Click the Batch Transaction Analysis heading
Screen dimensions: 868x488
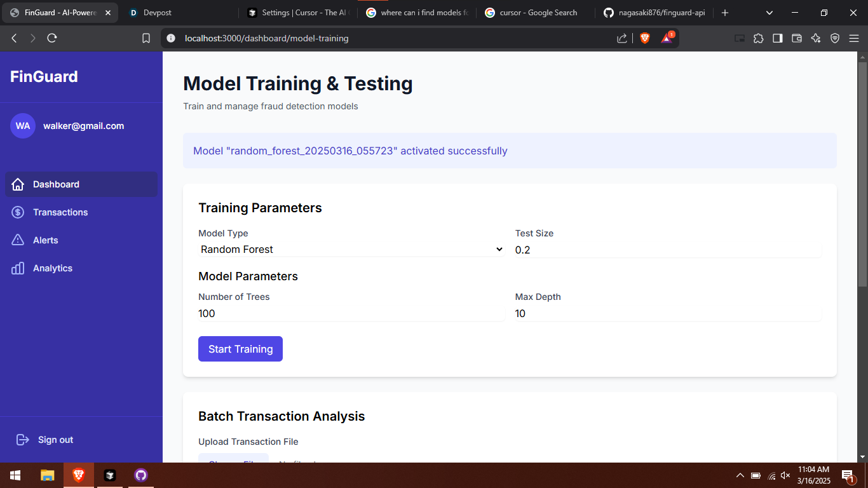point(281,416)
